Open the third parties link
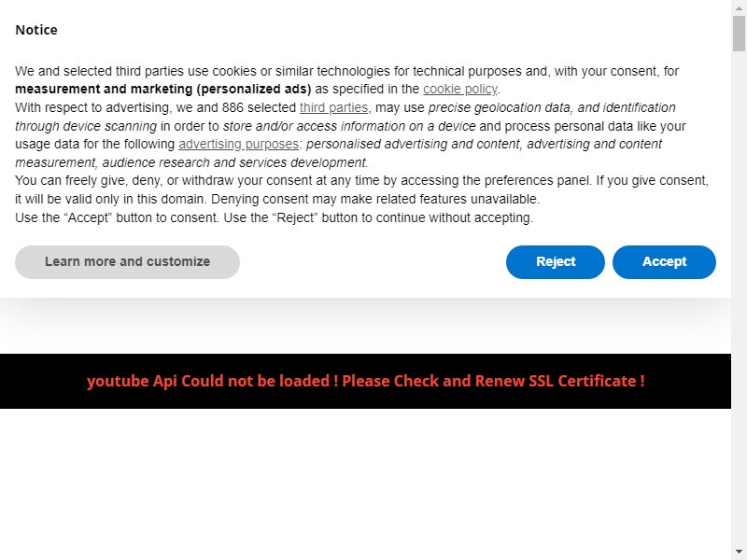Screen dimensions: 747x560 [333, 107]
